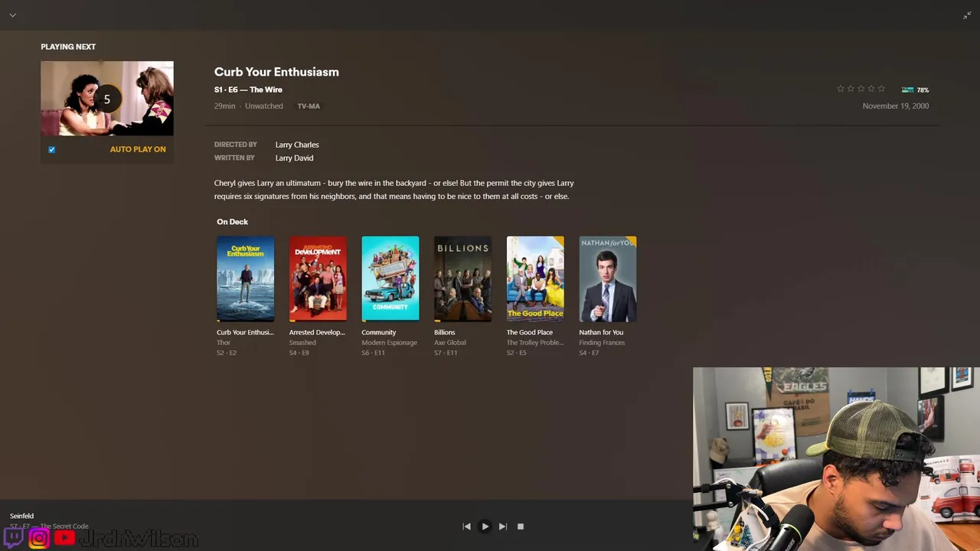Click the Arrested Development title text

(317, 332)
